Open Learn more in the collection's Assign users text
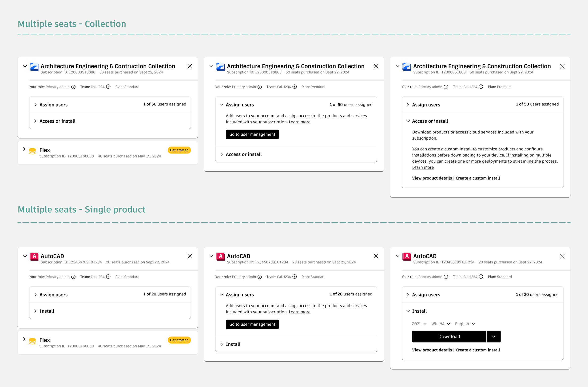This screenshot has width=588, height=387. click(x=299, y=122)
